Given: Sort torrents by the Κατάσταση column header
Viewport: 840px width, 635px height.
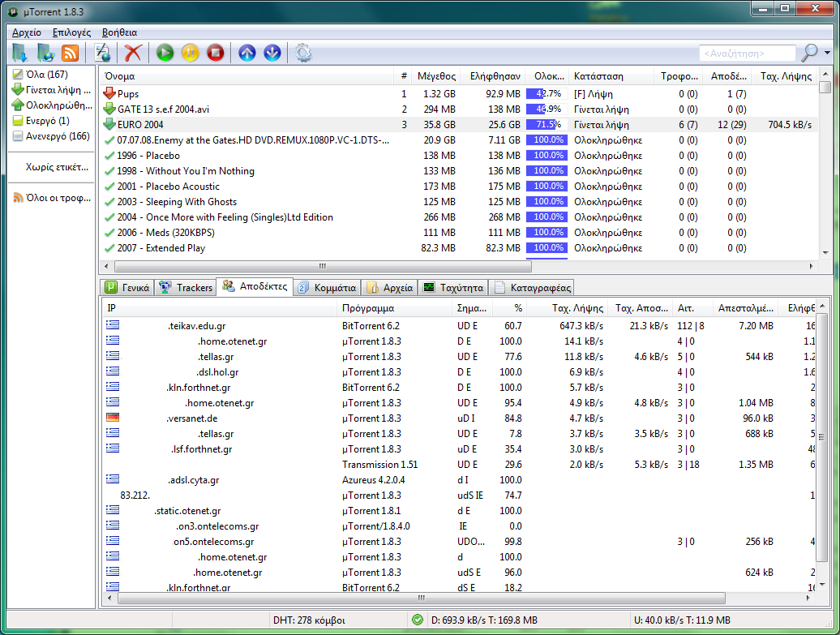Looking at the screenshot, I should [611, 76].
